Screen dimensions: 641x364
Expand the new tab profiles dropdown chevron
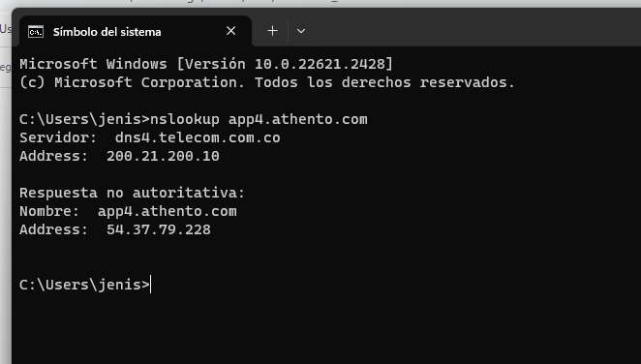click(301, 31)
